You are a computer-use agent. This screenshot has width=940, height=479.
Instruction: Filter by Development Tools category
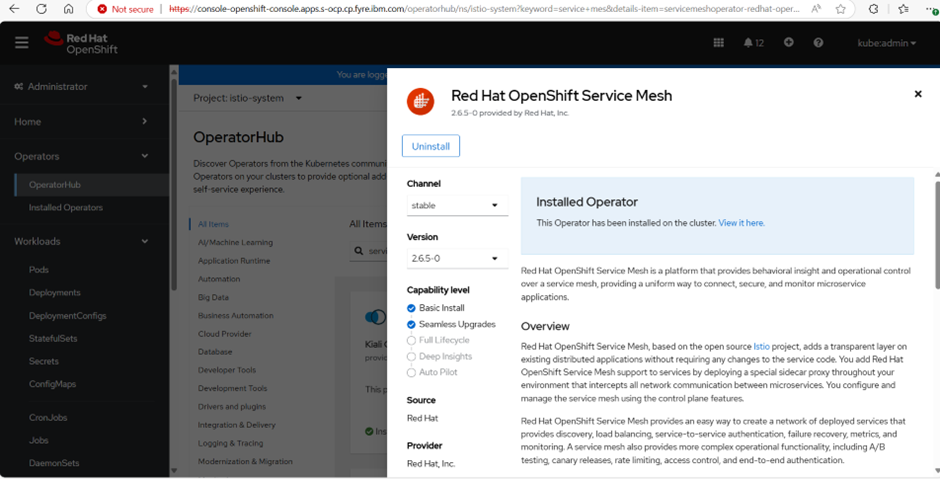point(233,388)
